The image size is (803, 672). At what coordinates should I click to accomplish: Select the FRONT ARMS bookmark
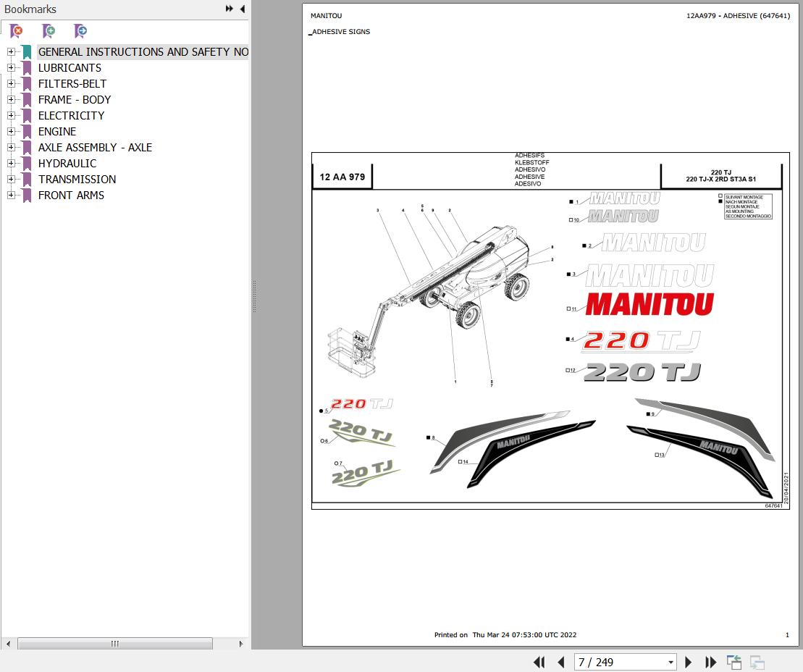[x=71, y=195]
